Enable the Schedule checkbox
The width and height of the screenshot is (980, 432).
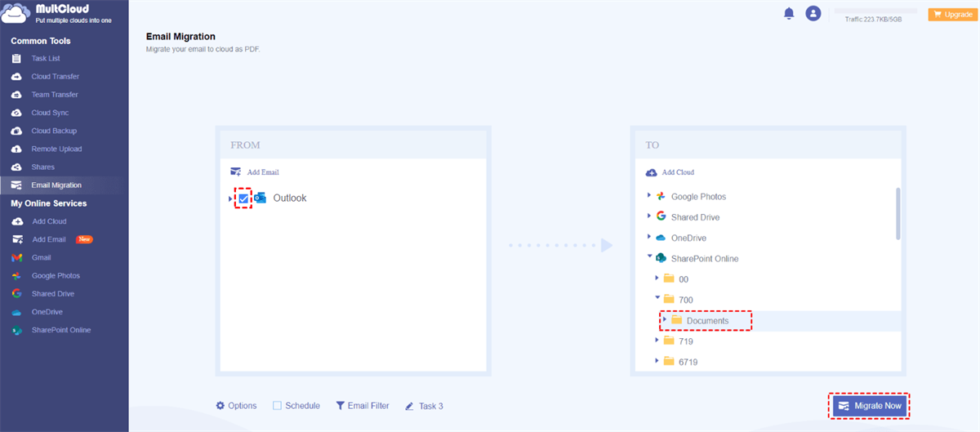tap(278, 406)
